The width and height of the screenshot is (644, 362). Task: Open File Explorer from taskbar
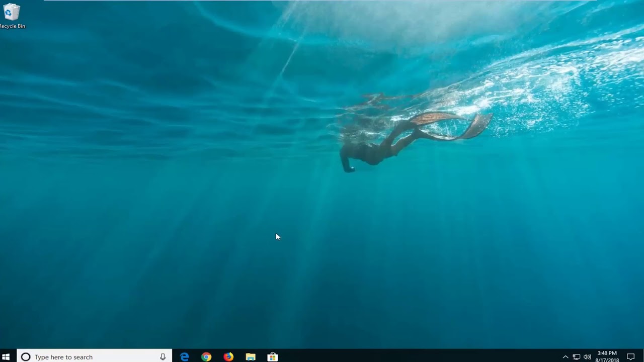pyautogui.click(x=251, y=357)
